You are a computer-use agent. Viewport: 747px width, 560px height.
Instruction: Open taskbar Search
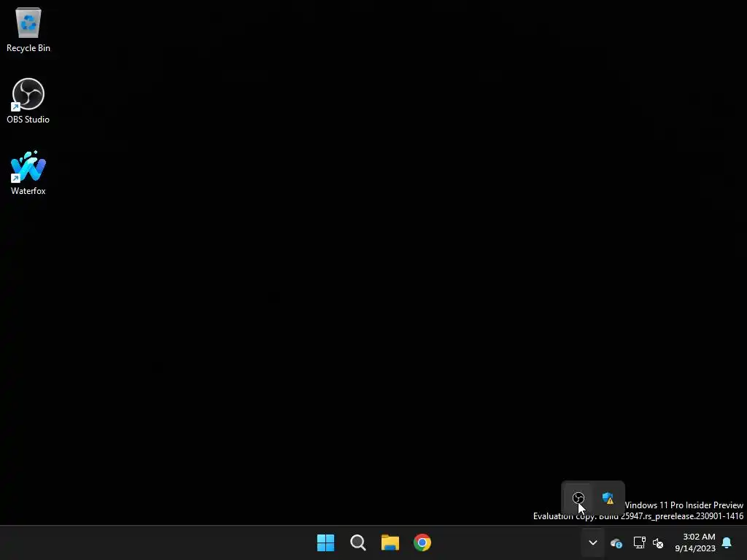(357, 542)
